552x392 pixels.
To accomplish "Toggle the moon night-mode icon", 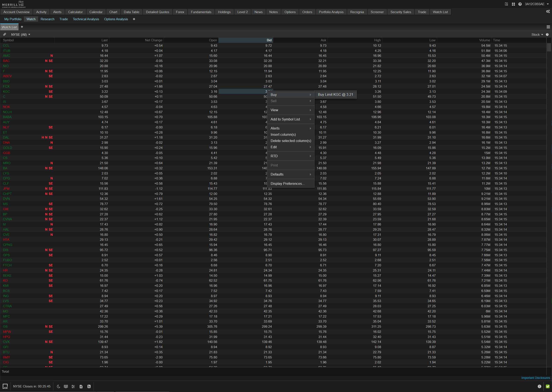I will pos(58,386).
